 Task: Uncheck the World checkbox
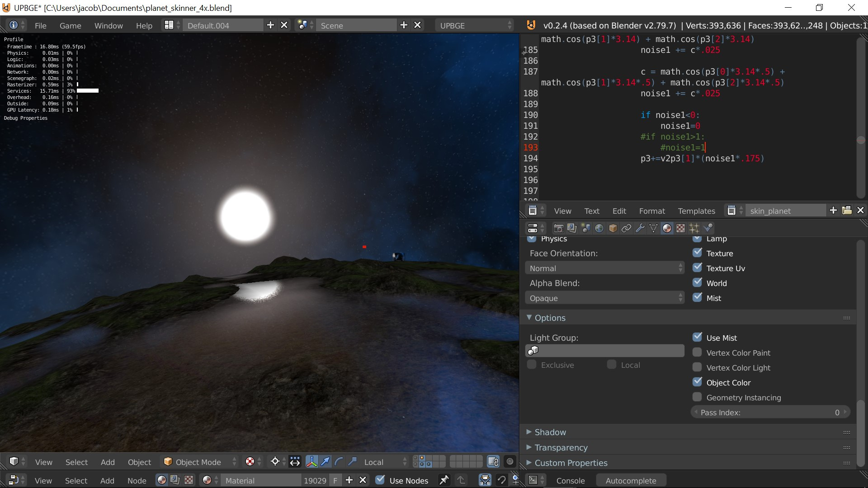tap(697, 282)
